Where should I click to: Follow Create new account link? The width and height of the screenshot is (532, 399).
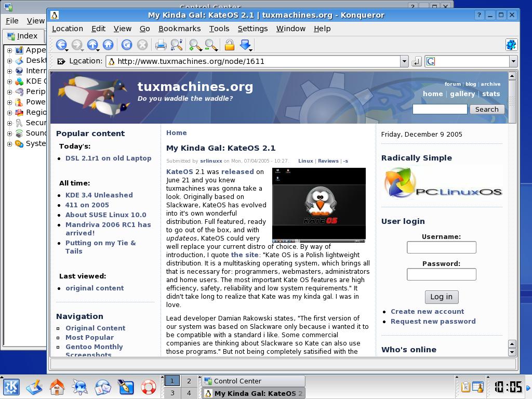pos(428,312)
